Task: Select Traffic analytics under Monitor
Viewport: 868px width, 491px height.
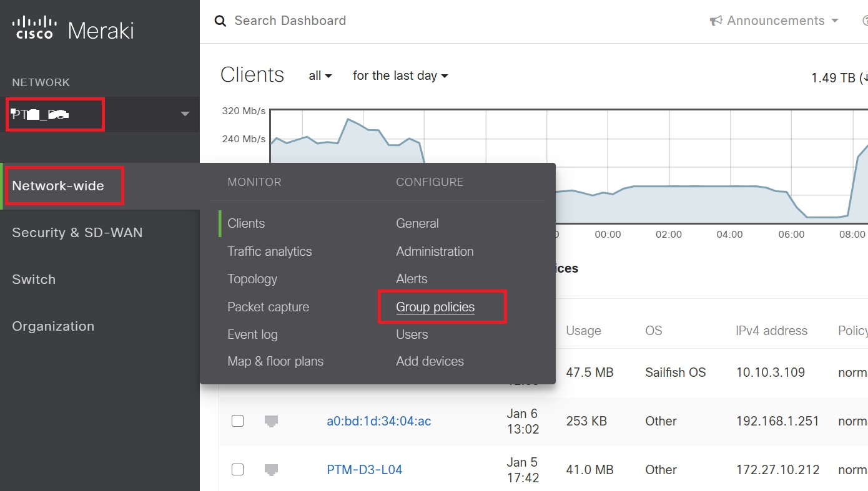Action: point(270,251)
